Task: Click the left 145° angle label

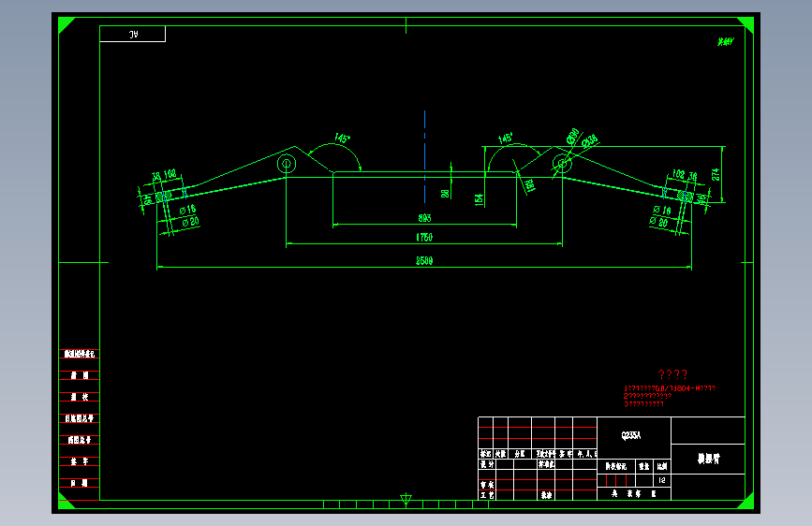Action: click(342, 138)
